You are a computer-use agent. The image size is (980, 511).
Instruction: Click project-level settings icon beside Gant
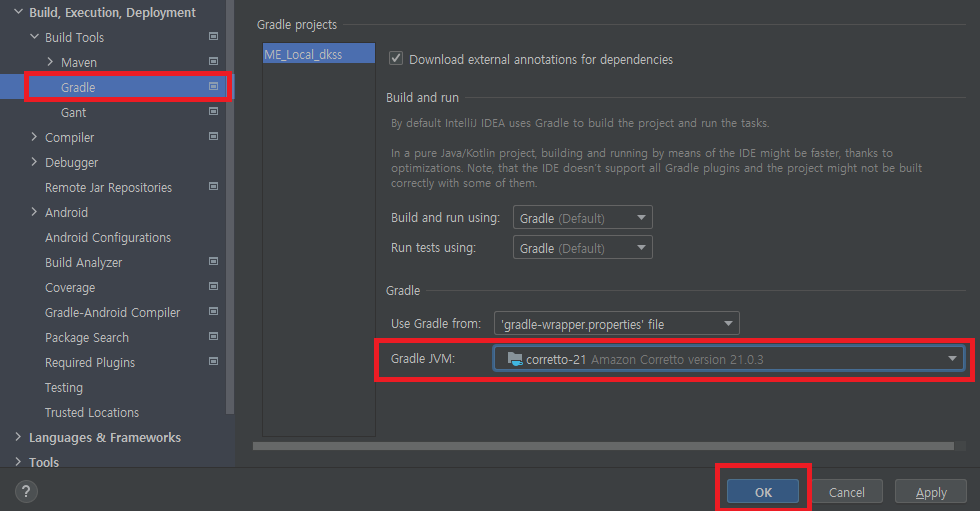213,111
